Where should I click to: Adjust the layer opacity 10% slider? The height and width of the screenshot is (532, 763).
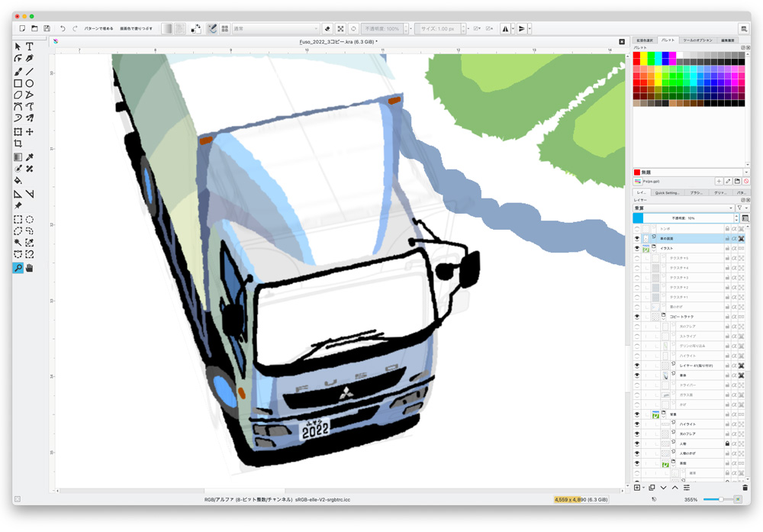click(x=686, y=218)
